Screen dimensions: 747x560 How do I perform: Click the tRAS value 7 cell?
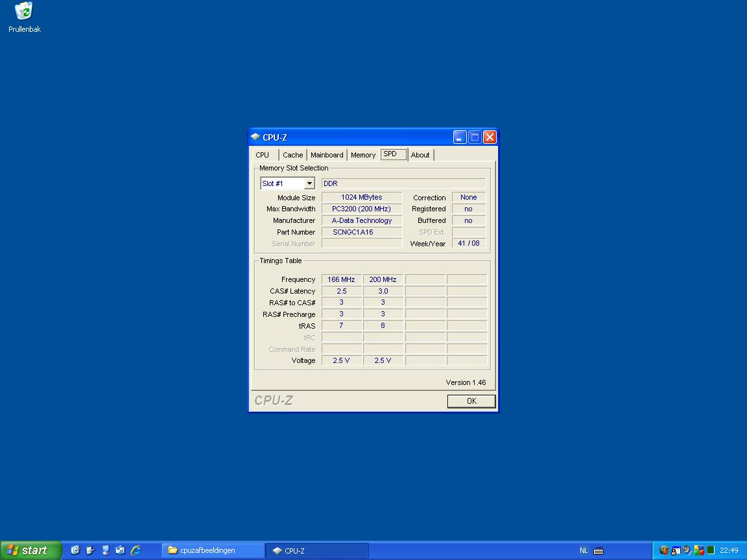tap(342, 326)
